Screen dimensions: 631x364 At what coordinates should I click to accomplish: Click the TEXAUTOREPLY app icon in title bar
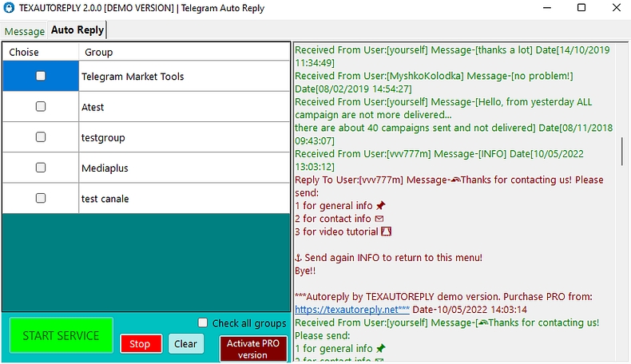10,8
